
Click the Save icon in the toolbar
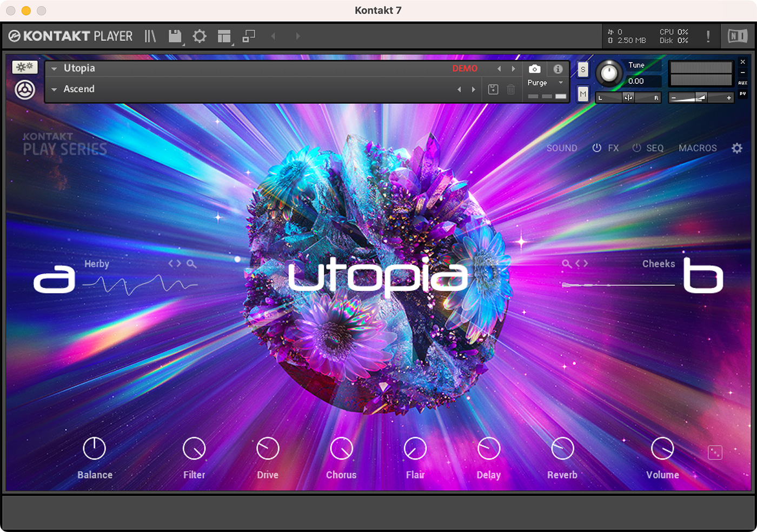(175, 36)
